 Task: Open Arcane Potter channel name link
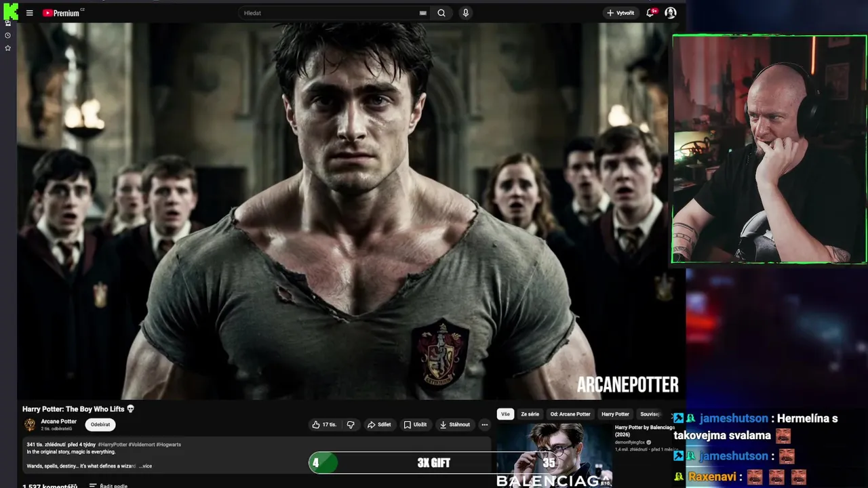(x=59, y=422)
